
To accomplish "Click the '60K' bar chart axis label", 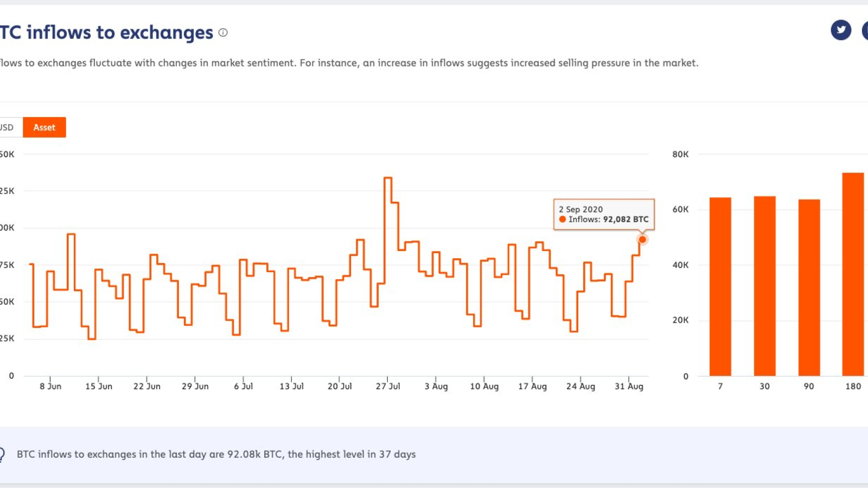I will click(680, 209).
